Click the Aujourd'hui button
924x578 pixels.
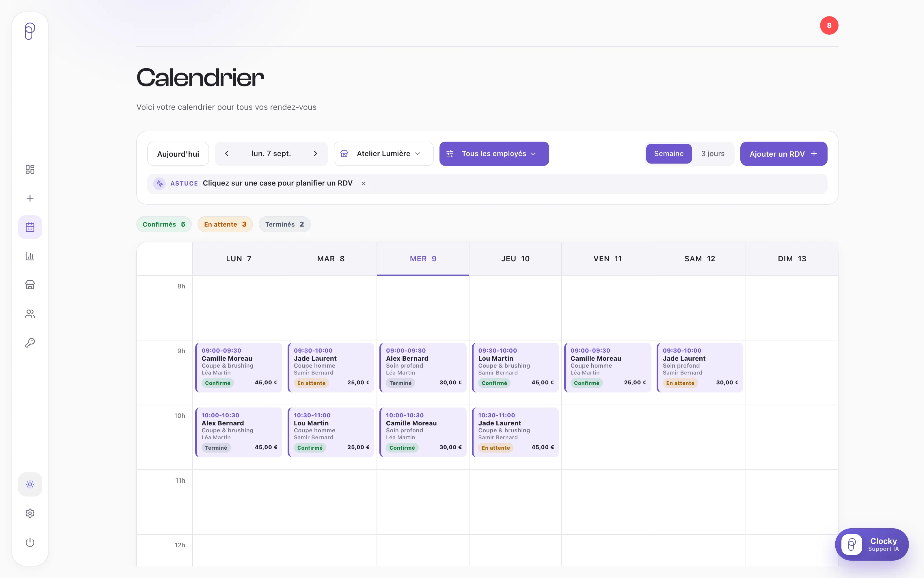point(178,154)
